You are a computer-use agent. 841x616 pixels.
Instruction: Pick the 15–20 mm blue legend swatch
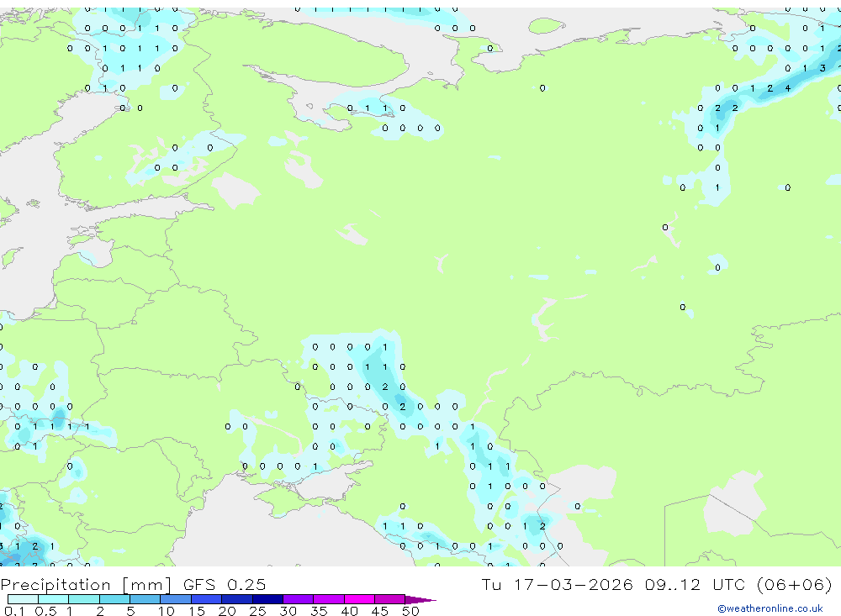pyautogui.click(x=207, y=599)
